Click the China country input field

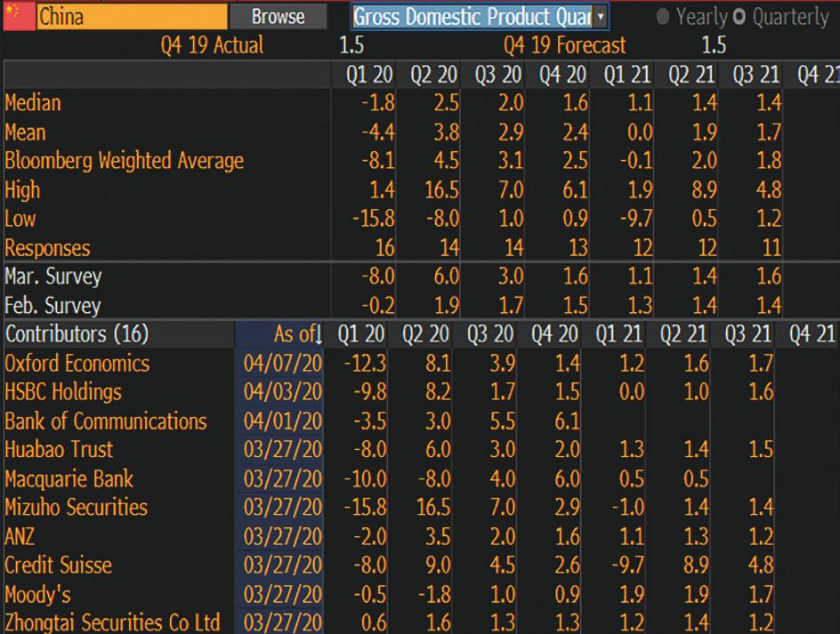(x=130, y=16)
